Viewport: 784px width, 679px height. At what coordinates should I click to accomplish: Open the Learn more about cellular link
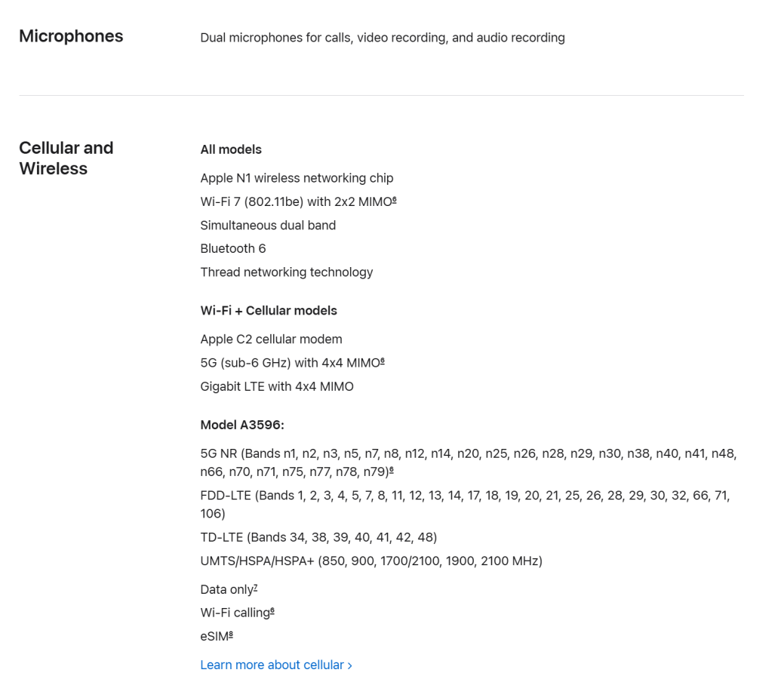point(276,665)
